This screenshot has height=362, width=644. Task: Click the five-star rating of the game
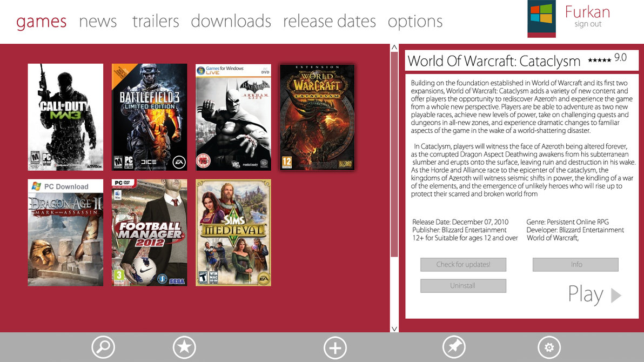[599, 60]
